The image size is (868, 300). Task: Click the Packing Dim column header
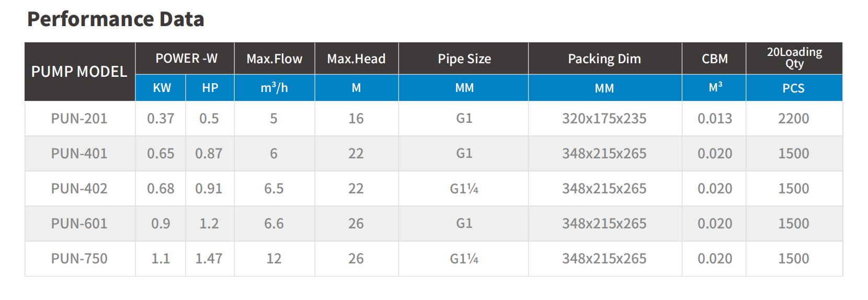point(604,59)
